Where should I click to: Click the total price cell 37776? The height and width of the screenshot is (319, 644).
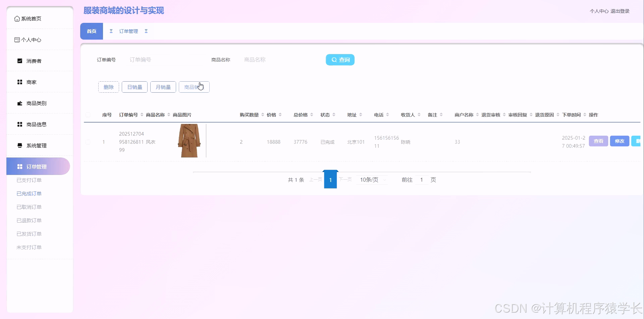coord(300,142)
